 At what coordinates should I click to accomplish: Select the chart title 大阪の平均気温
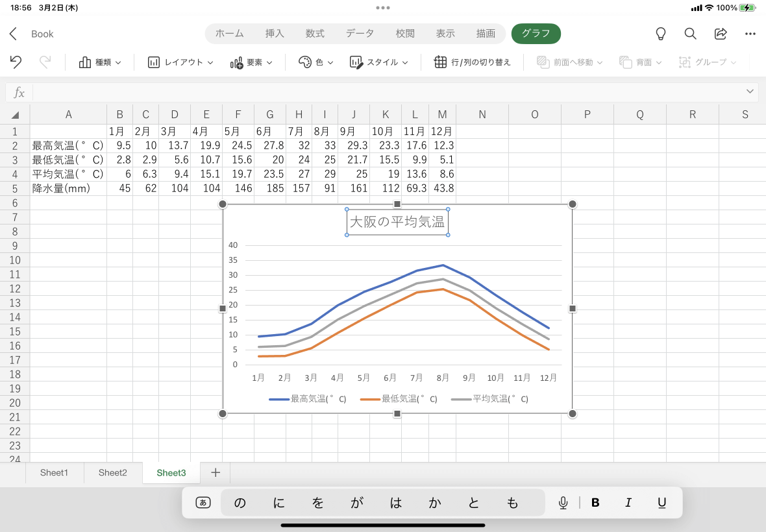coord(397,222)
